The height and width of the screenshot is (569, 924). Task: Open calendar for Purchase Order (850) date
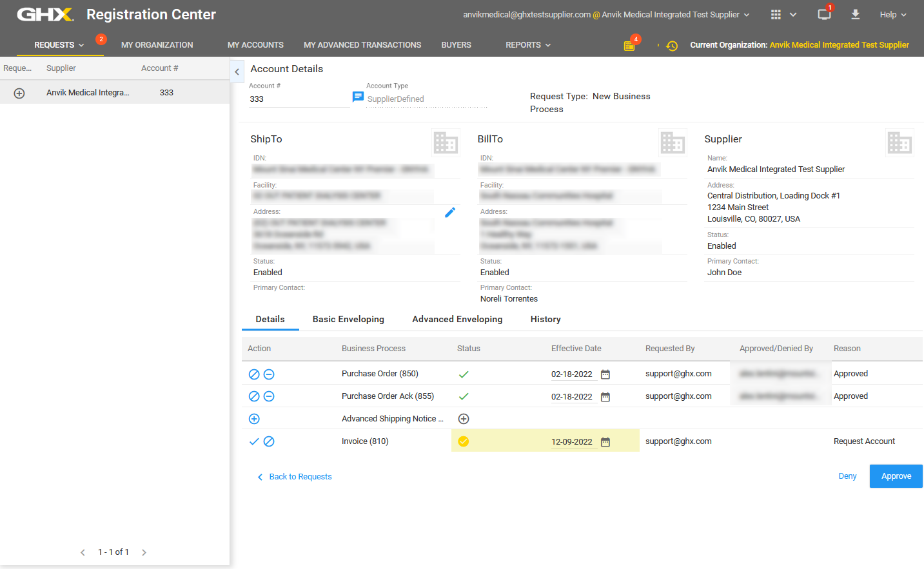(605, 374)
